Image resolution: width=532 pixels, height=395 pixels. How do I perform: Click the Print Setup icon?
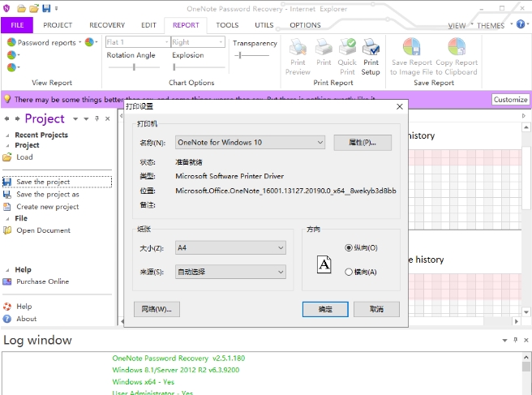pyautogui.click(x=371, y=47)
